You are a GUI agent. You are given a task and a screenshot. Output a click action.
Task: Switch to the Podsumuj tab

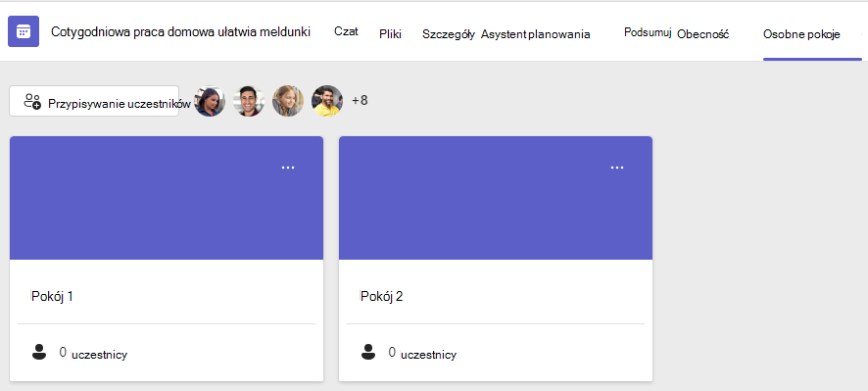(648, 32)
